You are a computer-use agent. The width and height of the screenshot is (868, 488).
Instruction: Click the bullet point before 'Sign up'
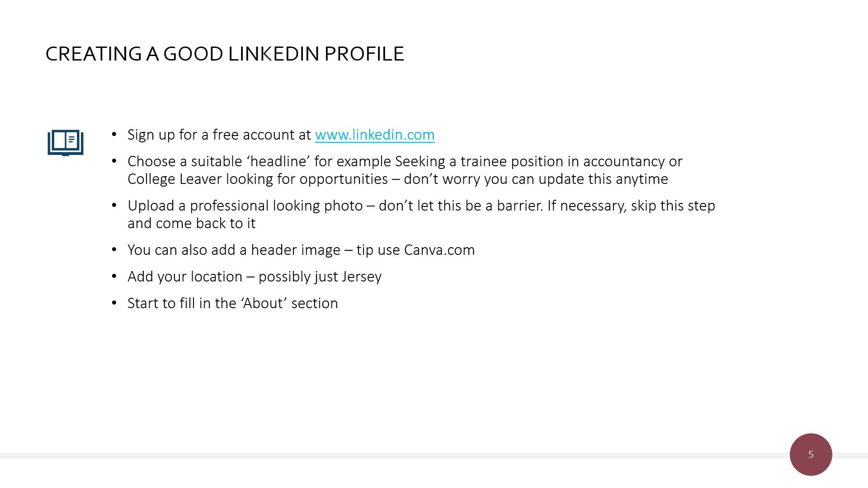point(114,135)
